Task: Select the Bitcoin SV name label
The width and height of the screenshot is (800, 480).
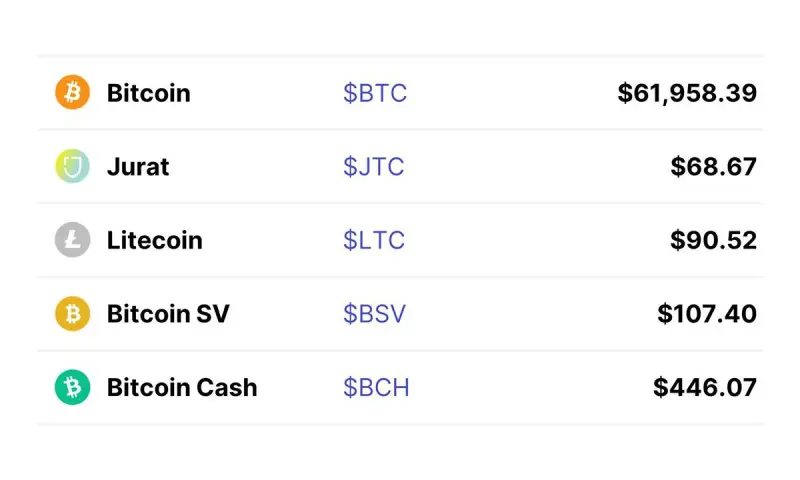Action: pyautogui.click(x=168, y=314)
